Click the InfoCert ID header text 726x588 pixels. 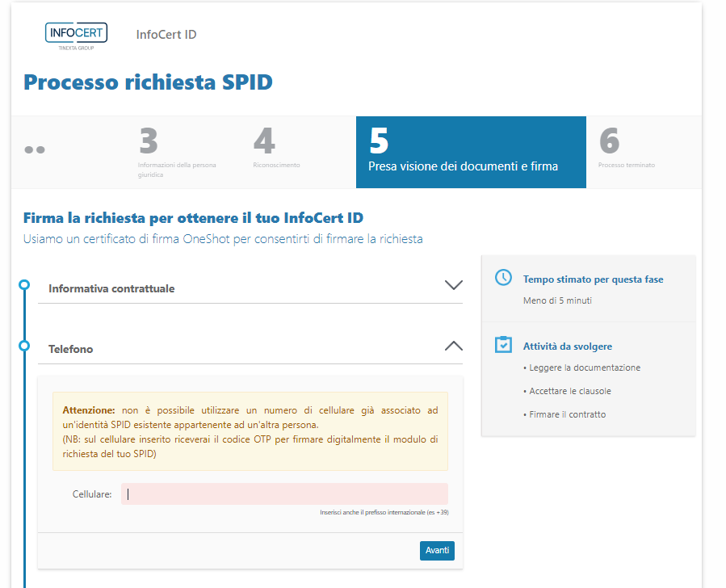(166, 35)
